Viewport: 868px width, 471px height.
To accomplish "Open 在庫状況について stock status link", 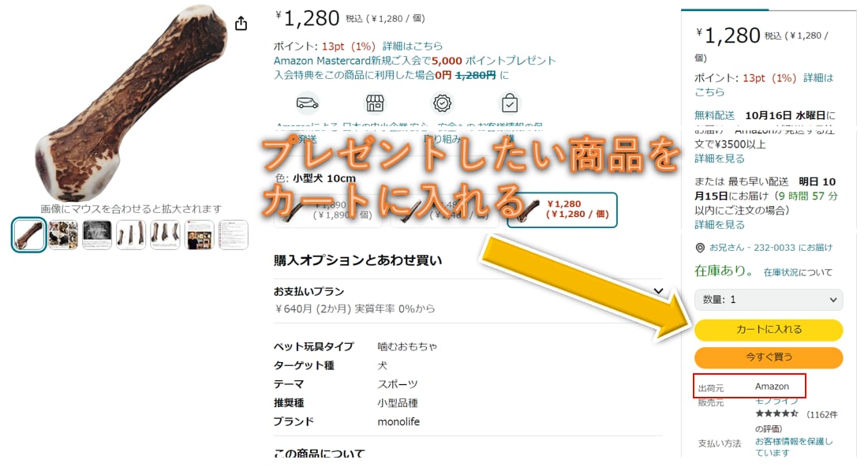I will click(x=798, y=272).
